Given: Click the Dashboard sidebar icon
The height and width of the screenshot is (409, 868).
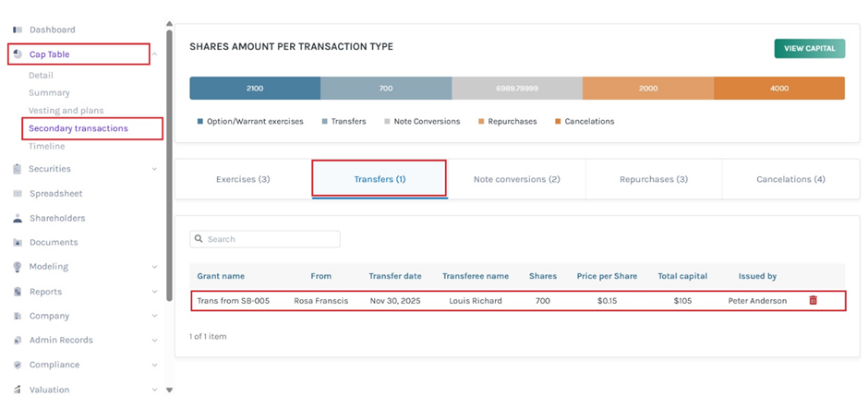Looking at the screenshot, I should (x=18, y=30).
